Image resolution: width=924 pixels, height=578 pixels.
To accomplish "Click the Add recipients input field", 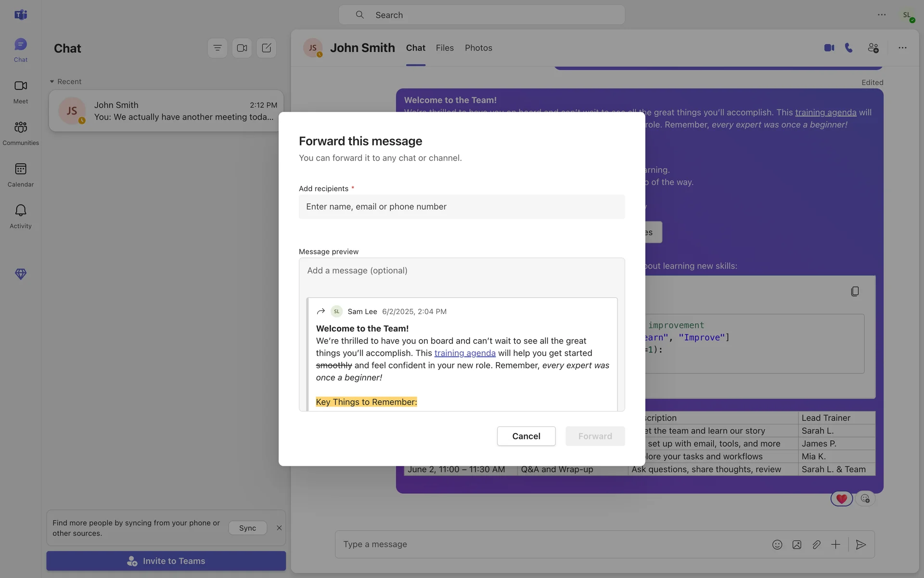I will [x=461, y=207].
